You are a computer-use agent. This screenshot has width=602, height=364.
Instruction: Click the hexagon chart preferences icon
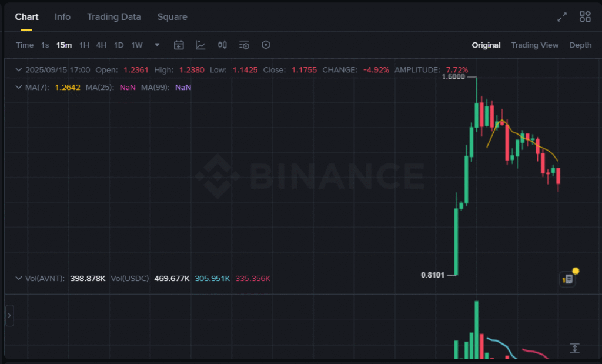[266, 45]
